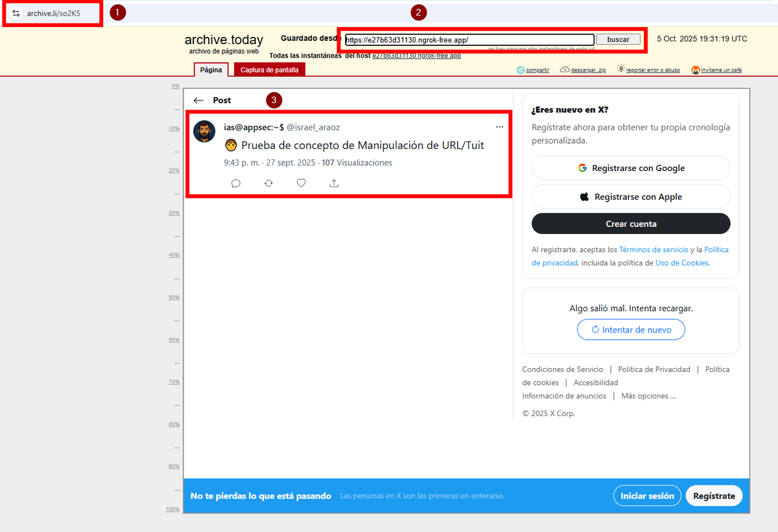778x532 pixels.
Task: Click Registrarse con Apple button
Action: 631,196
